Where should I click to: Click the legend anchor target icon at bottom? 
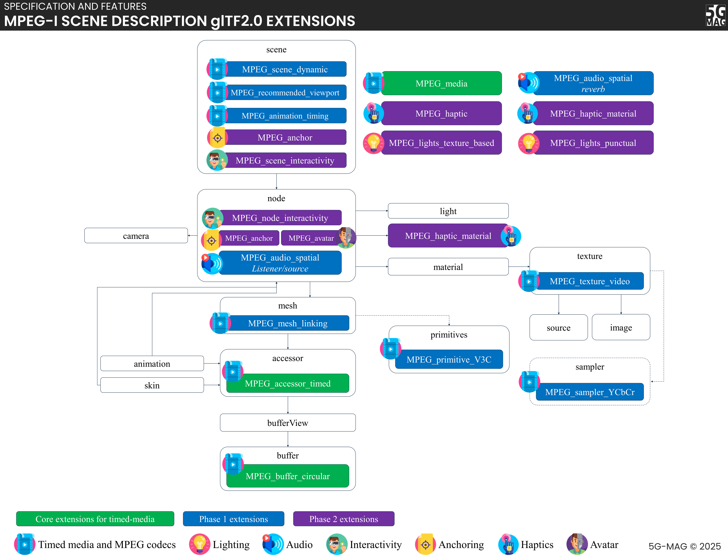426,545
